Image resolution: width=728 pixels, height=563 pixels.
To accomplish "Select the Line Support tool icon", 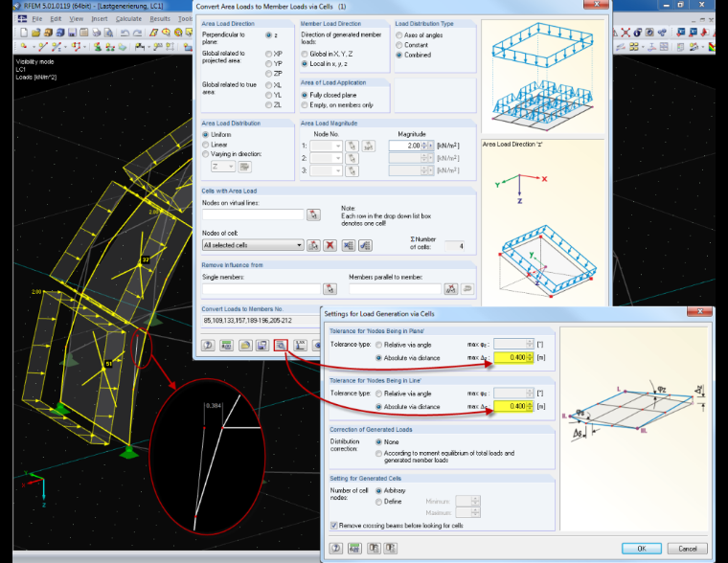I will [x=110, y=46].
